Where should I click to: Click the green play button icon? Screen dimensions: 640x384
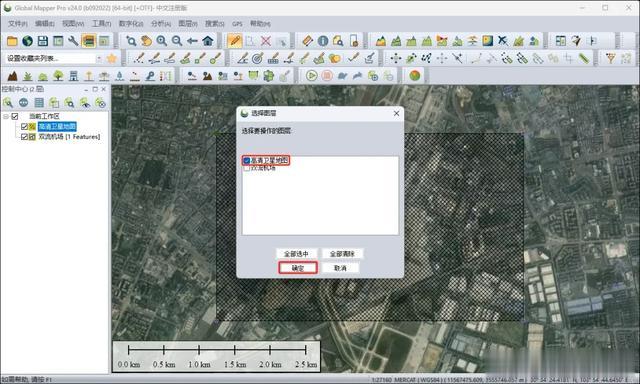click(x=311, y=75)
